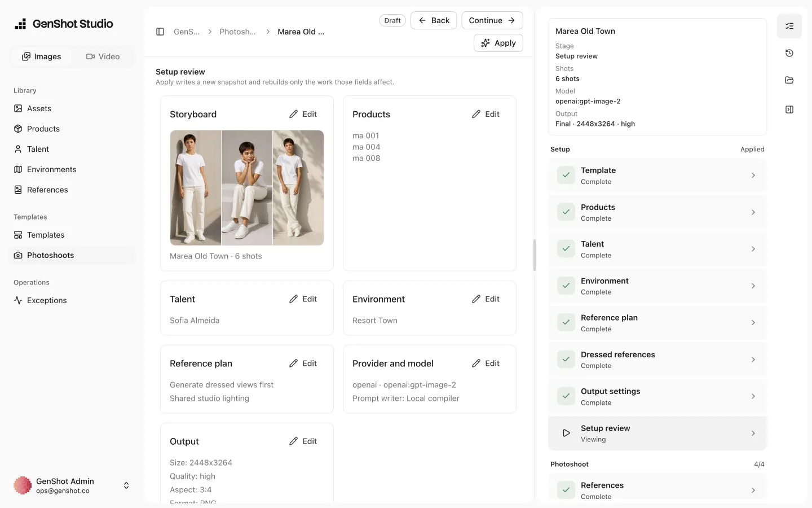Open the Photosh... breadcrumb
The height and width of the screenshot is (508, 812).
point(237,32)
